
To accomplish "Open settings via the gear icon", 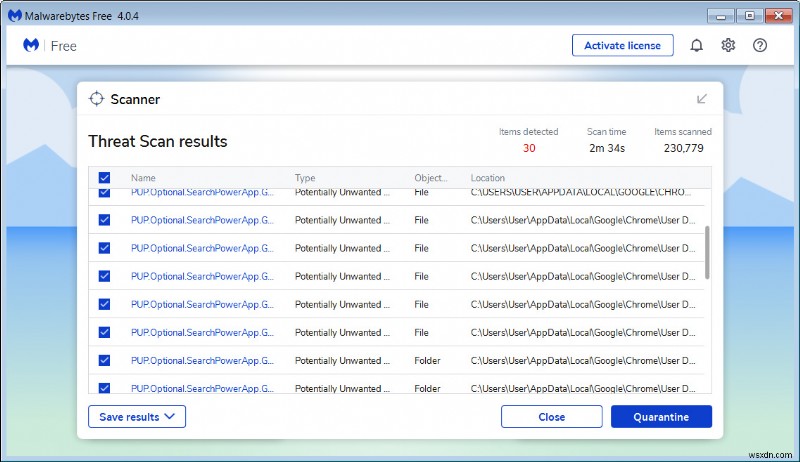I will click(x=728, y=45).
